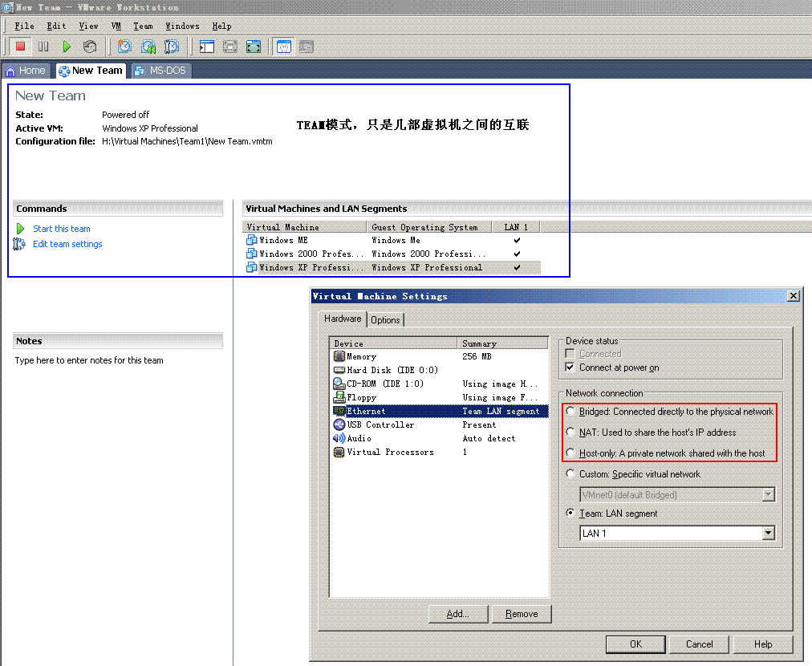Click the Full Screen toolbar icon
This screenshot has width=812, height=666.
point(254,47)
